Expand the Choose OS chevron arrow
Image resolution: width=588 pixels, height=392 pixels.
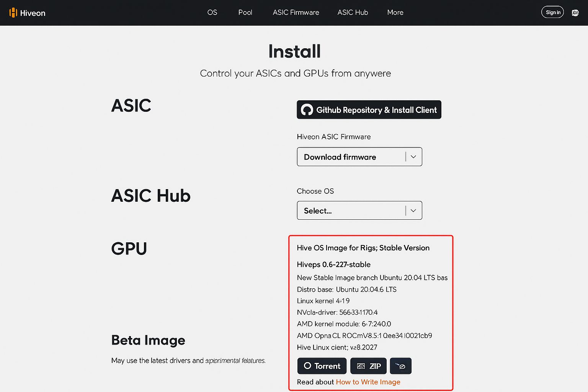coord(413,210)
